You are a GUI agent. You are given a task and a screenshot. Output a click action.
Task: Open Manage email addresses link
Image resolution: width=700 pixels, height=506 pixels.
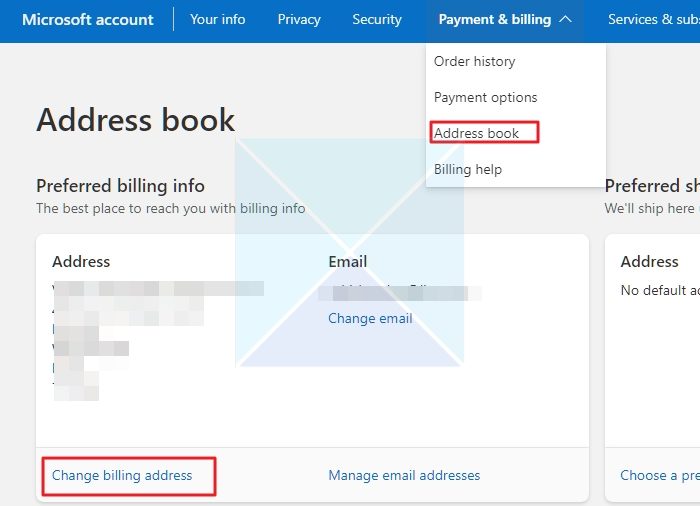click(404, 476)
